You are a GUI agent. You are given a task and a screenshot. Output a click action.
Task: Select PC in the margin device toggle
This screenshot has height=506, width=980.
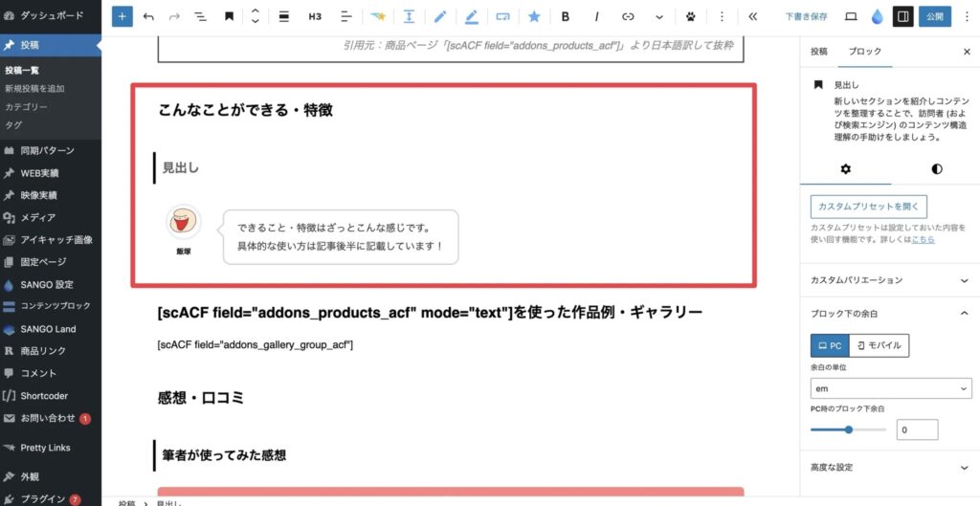(829, 345)
